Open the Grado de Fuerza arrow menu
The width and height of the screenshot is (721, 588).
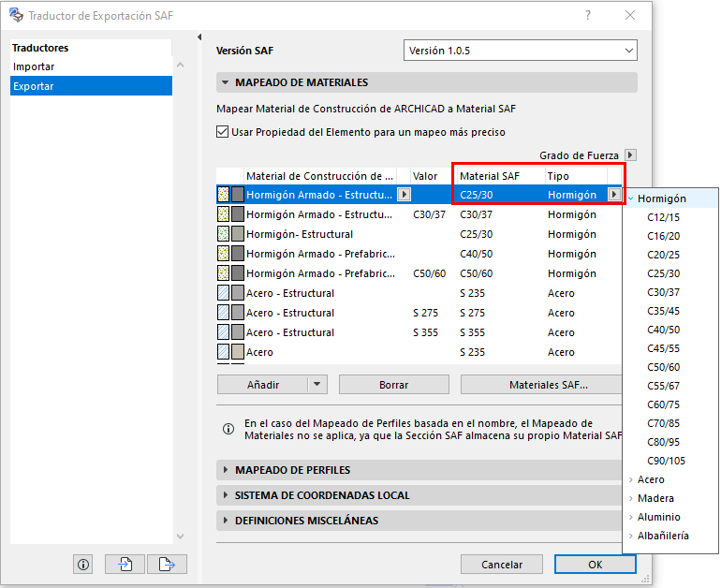point(630,154)
